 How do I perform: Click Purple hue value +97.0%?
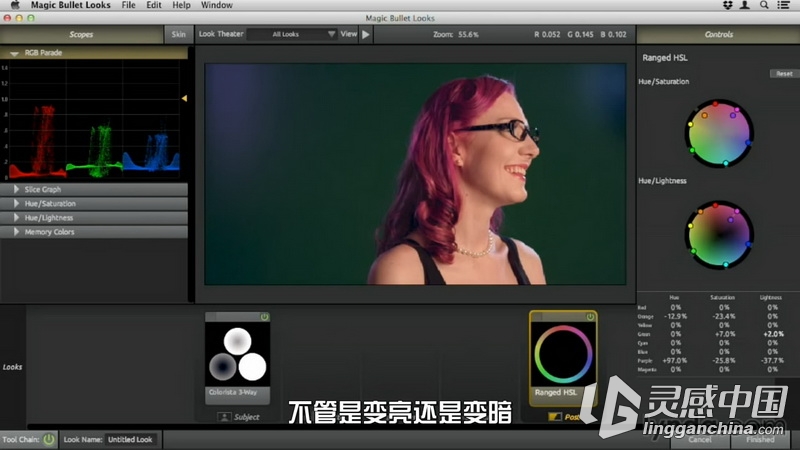(x=674, y=361)
